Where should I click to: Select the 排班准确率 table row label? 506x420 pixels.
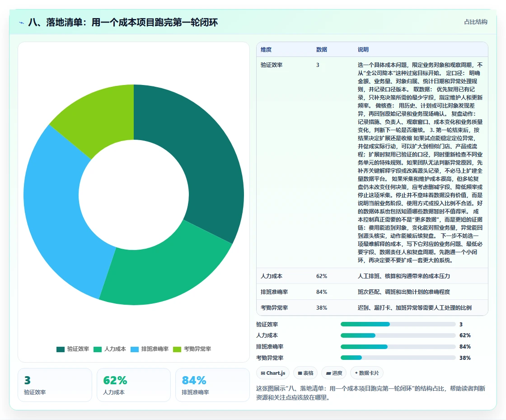(274, 292)
